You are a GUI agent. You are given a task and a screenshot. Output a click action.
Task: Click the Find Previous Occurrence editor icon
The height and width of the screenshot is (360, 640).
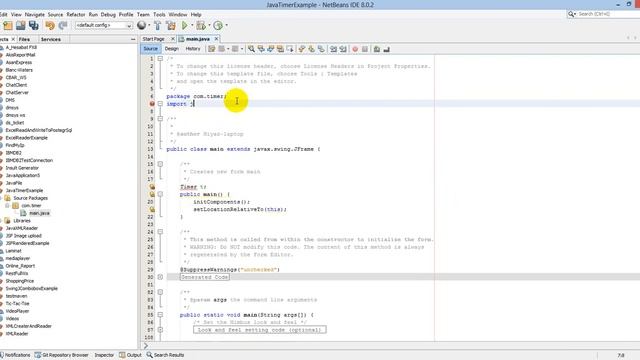(x=261, y=49)
